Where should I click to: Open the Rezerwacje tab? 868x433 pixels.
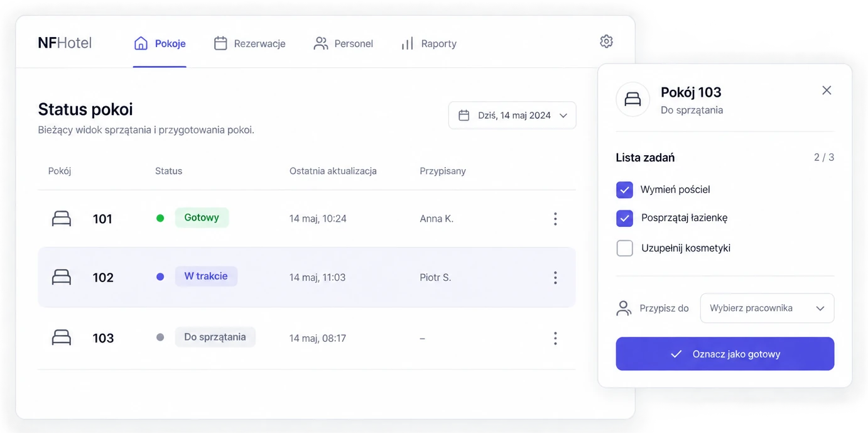249,43
